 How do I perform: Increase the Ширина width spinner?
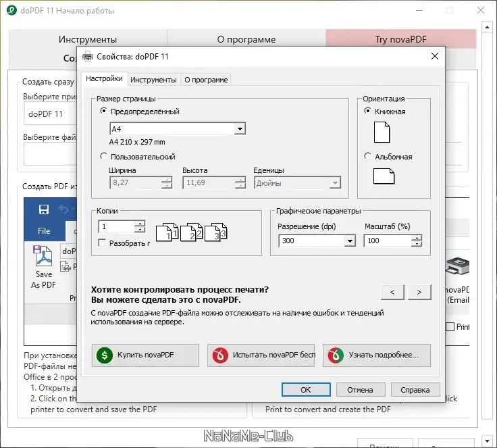[x=166, y=180]
